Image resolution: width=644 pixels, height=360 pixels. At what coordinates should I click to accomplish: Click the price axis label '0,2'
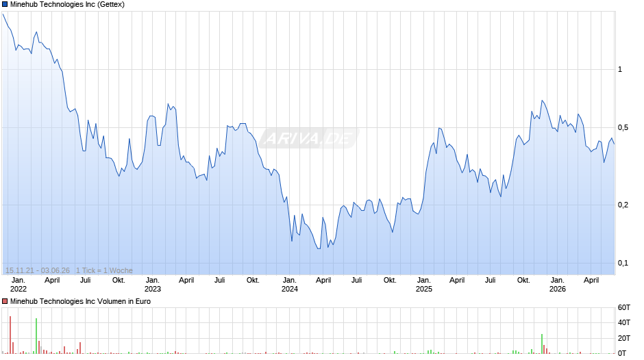[623, 205]
